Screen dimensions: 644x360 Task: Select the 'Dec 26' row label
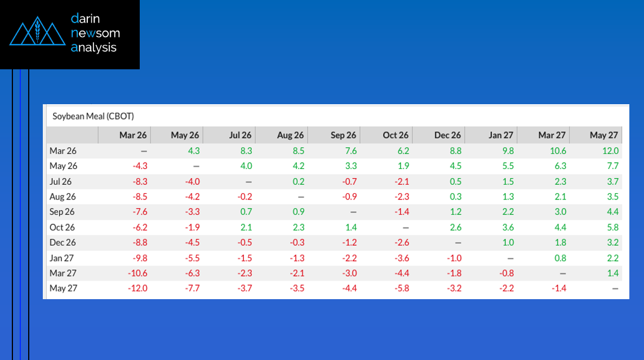61,242
